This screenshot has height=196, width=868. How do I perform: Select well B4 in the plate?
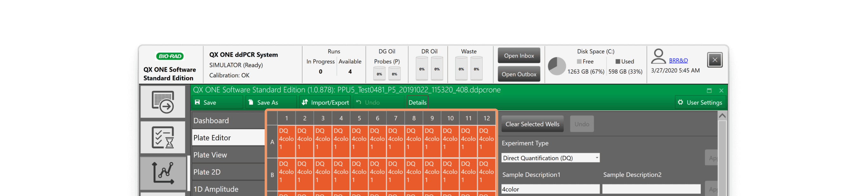(341, 175)
